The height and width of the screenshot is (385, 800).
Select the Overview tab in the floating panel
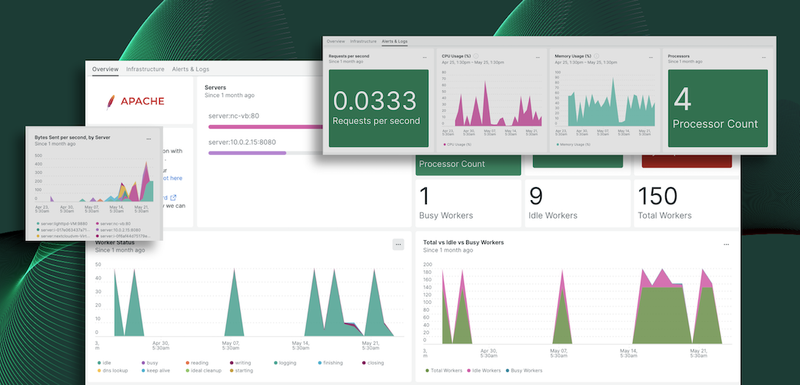tap(336, 41)
